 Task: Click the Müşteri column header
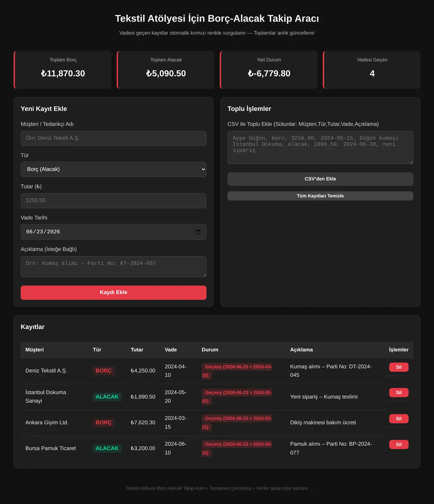coord(34,350)
